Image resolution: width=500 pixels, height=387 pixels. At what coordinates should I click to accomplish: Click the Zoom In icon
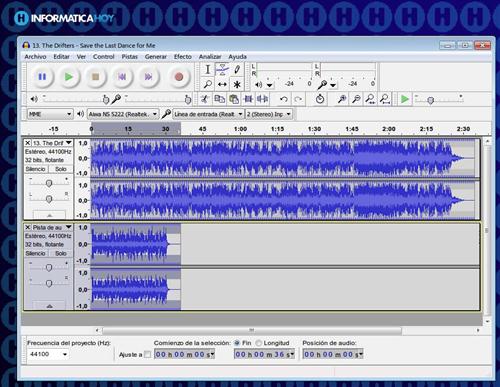click(x=342, y=99)
